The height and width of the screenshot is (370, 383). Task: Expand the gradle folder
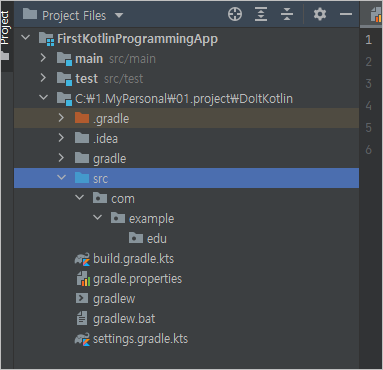[61, 158]
